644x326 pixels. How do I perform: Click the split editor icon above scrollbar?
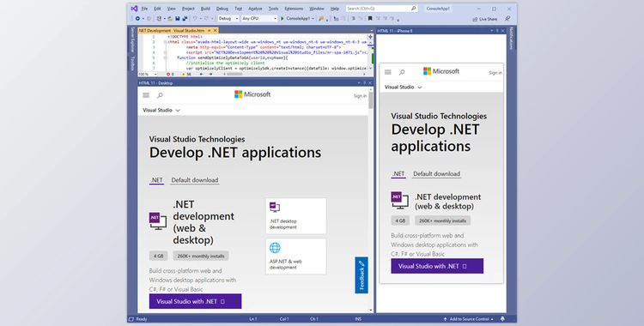pos(370,37)
